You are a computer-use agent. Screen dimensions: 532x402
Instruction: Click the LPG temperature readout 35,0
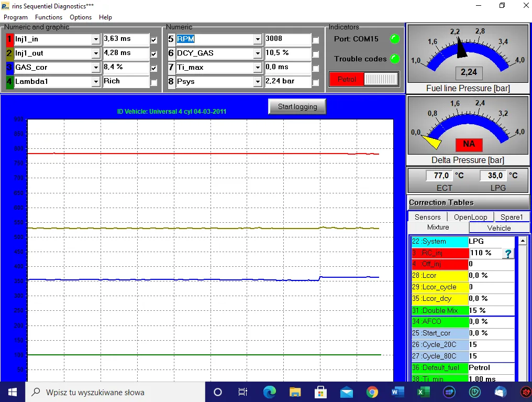[492, 176]
